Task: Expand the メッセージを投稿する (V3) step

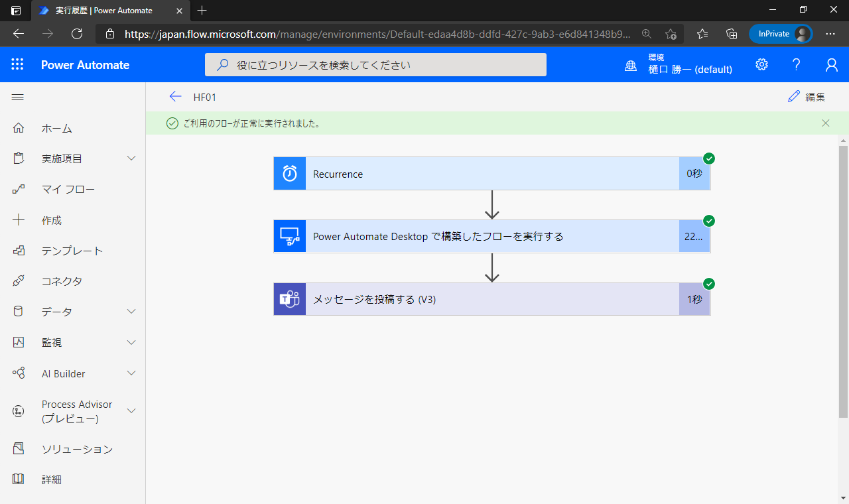Action: [491, 299]
